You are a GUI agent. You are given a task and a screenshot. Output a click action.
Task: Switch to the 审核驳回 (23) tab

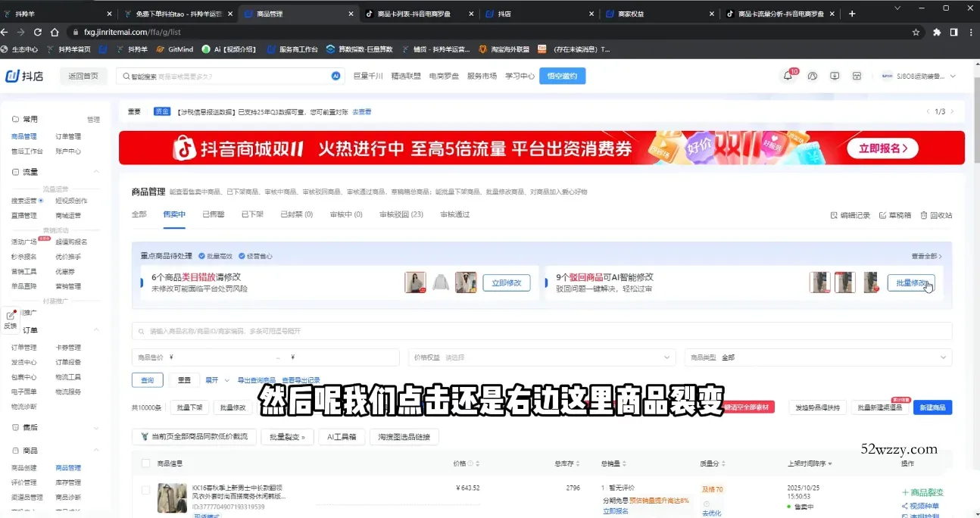tap(401, 214)
